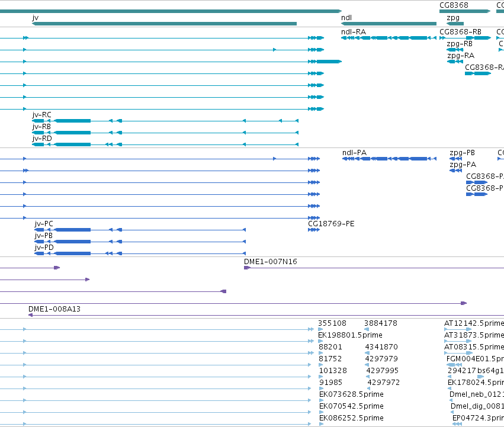Select EST 4341870

tap(367, 353)
